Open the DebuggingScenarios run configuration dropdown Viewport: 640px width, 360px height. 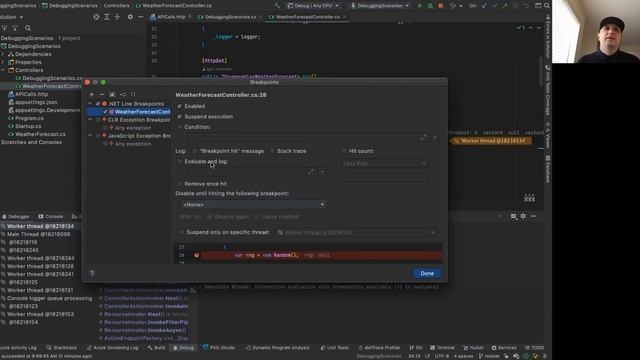point(380,6)
